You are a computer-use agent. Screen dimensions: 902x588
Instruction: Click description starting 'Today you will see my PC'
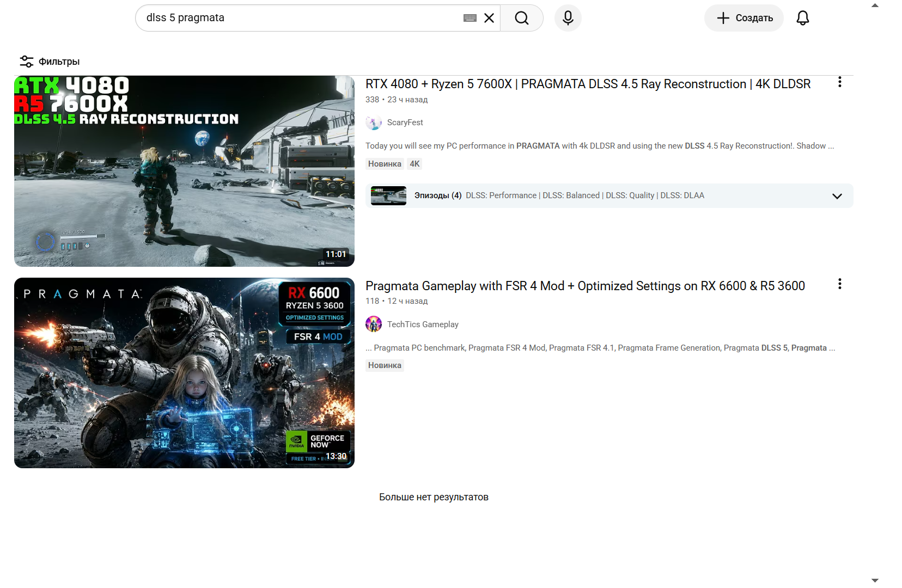pos(600,146)
